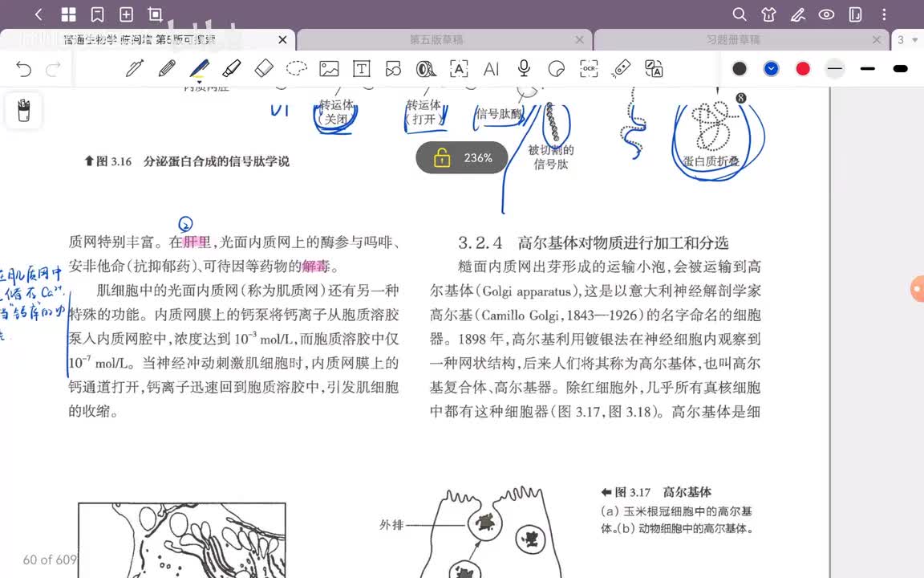
Task: Select the 普通生物学 陈阅增 第5版 tab
Action: 140,39
